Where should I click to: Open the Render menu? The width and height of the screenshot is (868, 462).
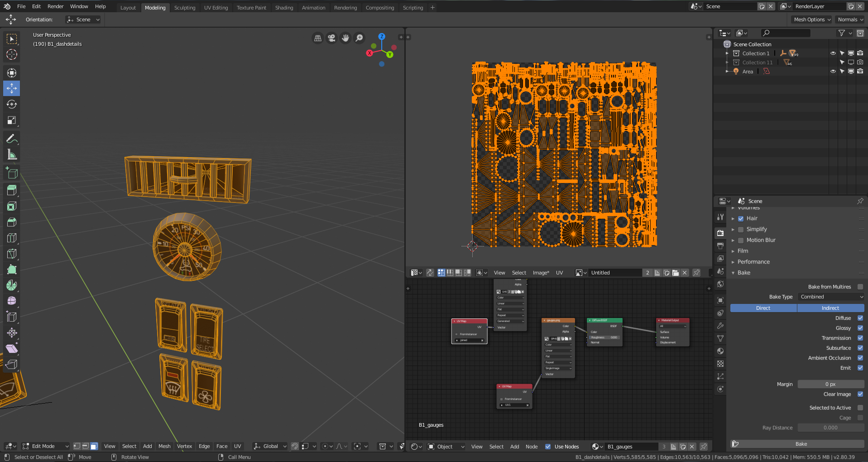(55, 6)
